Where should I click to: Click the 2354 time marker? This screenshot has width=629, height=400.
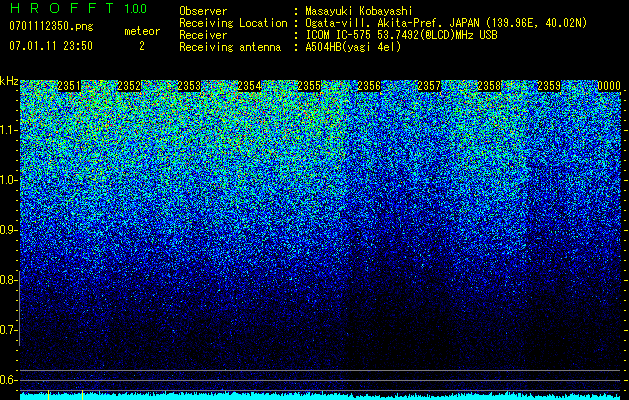tap(249, 86)
